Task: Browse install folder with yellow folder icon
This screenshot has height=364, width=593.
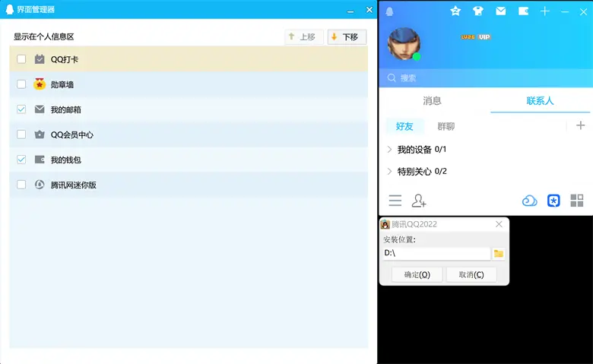Action: pos(499,254)
